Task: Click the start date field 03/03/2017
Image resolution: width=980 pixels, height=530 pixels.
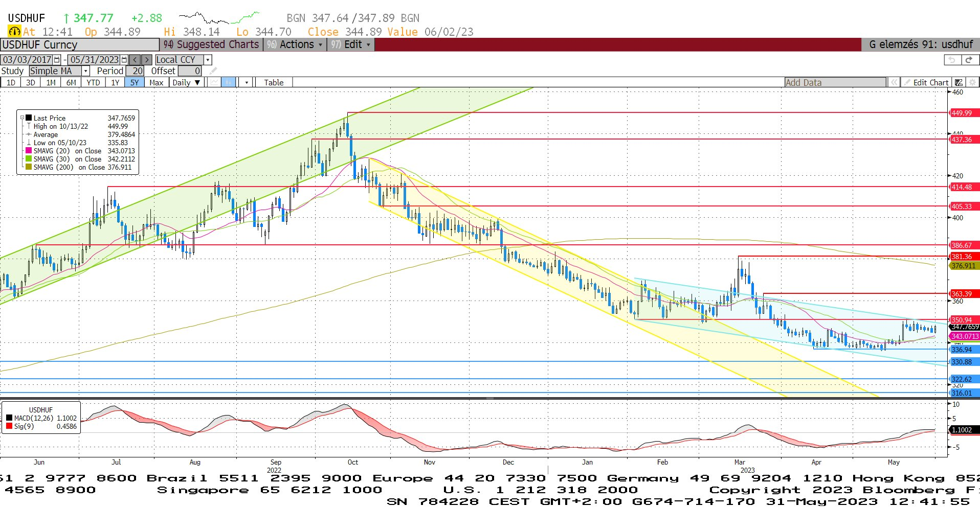Action: 27,60
